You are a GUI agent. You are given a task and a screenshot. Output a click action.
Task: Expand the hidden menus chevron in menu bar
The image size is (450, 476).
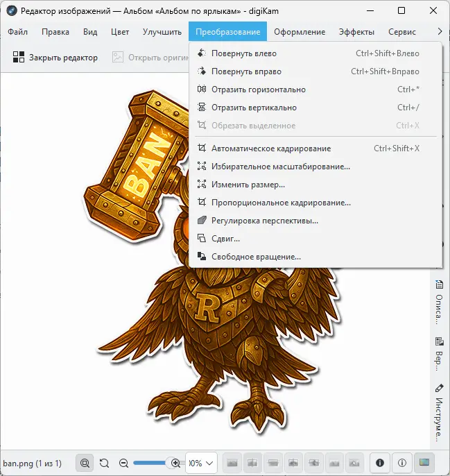(440, 31)
